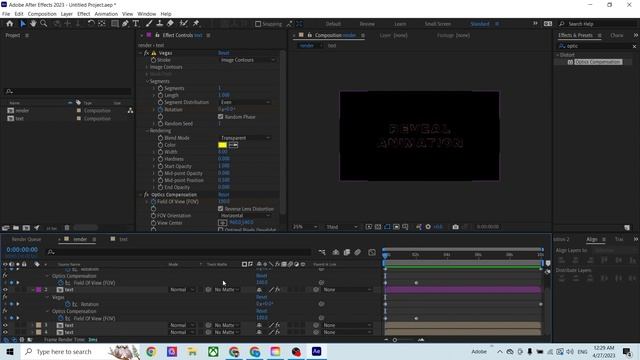Open the Animation menu
The width and height of the screenshot is (640, 360).
point(106,14)
